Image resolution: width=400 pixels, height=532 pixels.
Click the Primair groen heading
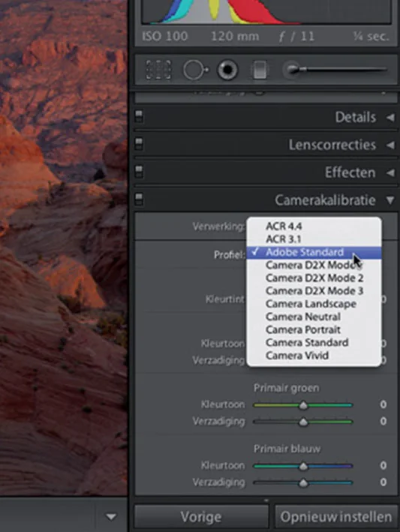(x=287, y=388)
